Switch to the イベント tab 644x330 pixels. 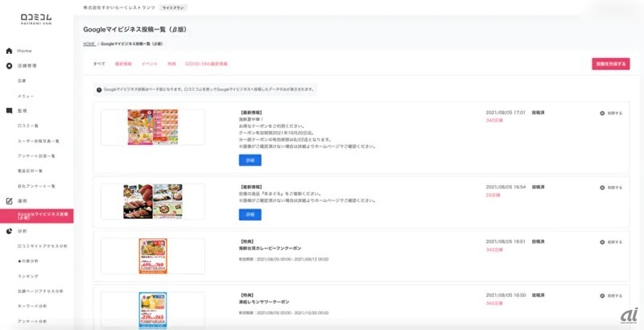(150, 64)
